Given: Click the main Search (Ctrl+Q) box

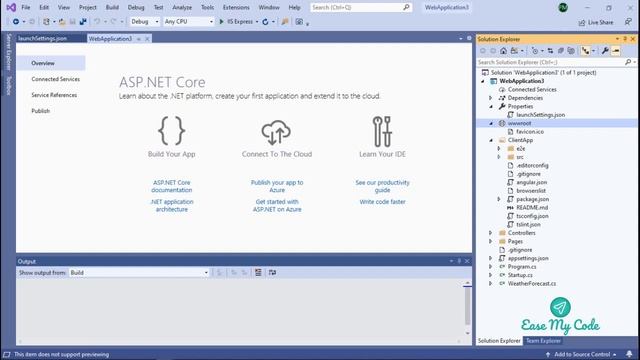Looking at the screenshot, I should (x=361, y=7).
